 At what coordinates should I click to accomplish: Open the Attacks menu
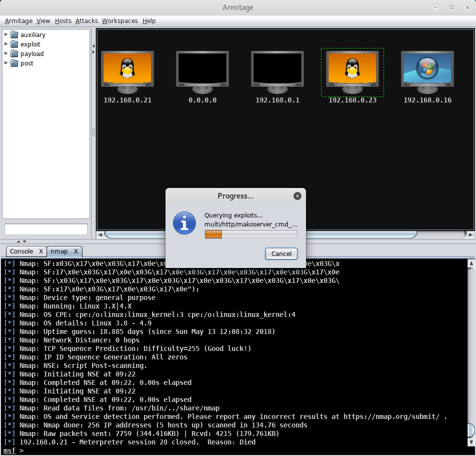point(86,21)
